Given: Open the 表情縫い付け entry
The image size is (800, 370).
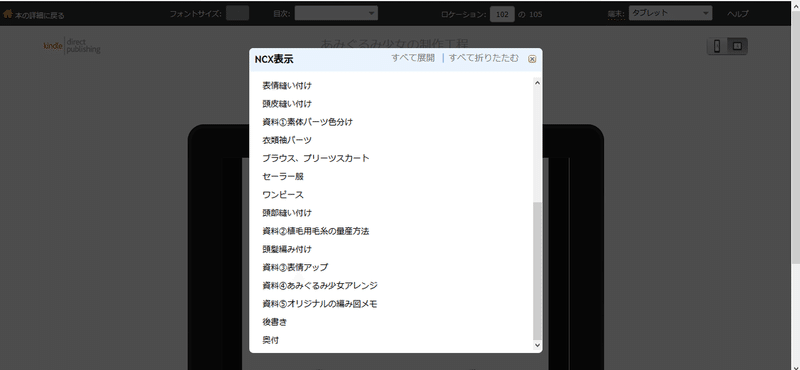Looking at the screenshot, I should (x=287, y=86).
